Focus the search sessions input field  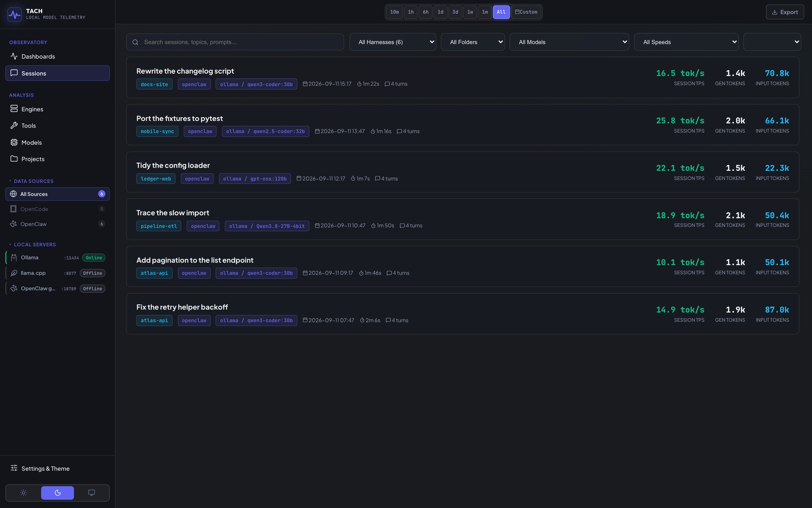[235, 42]
